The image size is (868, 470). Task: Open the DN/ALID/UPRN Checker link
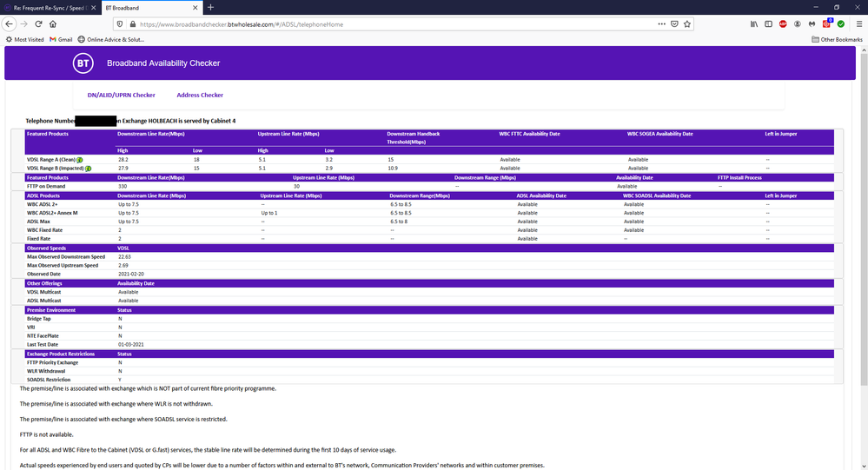[x=122, y=95]
